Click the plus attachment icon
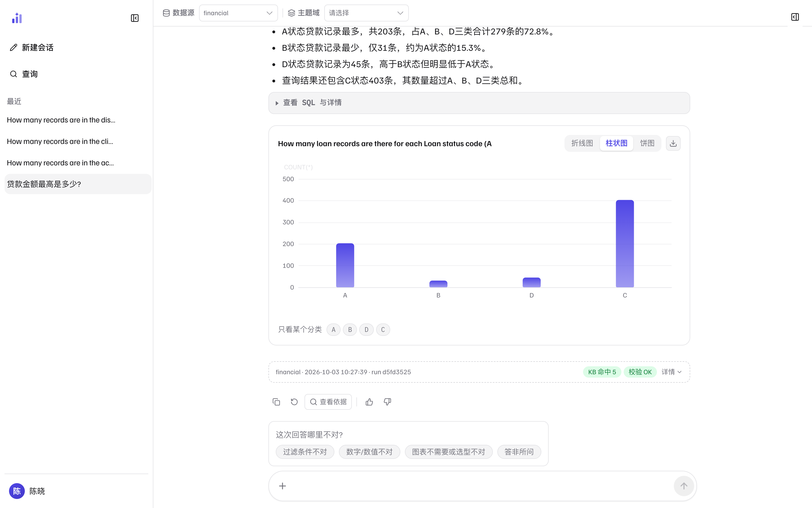 tap(283, 486)
